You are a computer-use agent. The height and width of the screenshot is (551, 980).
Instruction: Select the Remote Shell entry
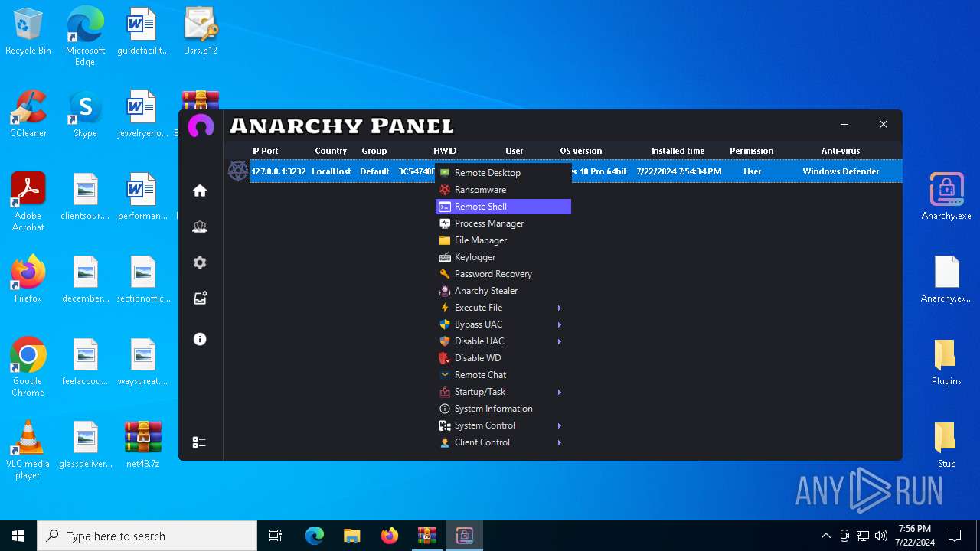pos(503,207)
